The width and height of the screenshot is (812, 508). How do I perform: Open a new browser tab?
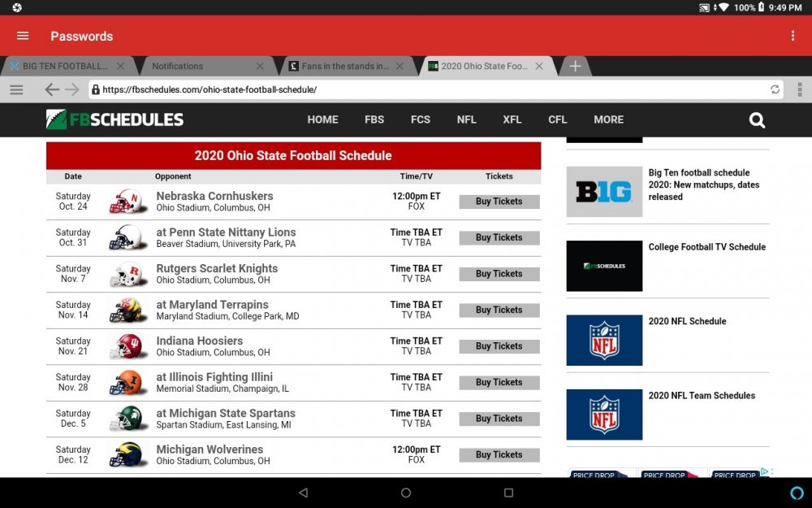(575, 67)
